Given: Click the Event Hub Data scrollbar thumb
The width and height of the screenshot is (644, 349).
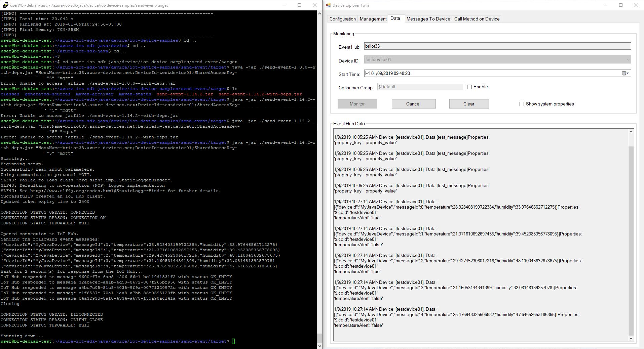Looking at the screenshot, I should tap(631, 241).
